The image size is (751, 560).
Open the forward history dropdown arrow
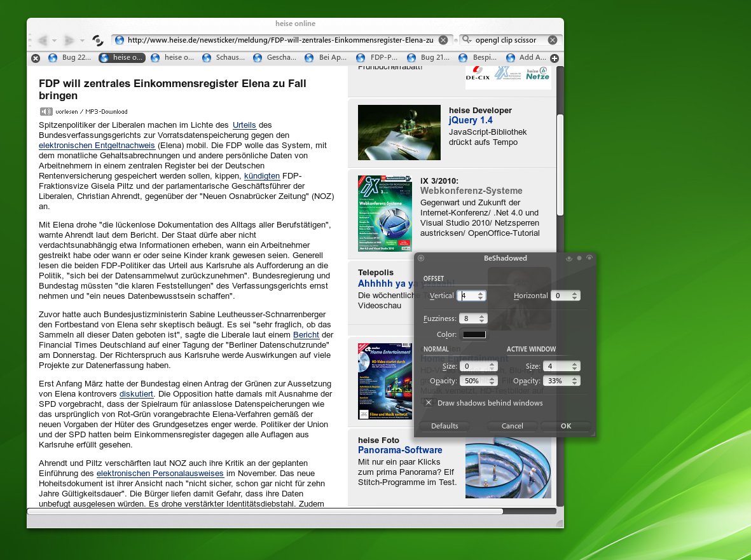point(82,41)
